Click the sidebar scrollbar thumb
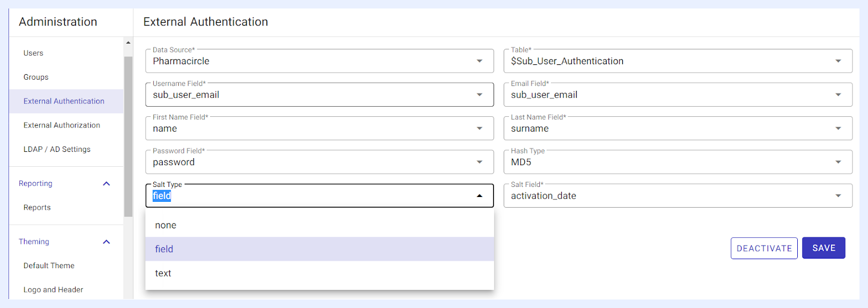 click(x=128, y=136)
